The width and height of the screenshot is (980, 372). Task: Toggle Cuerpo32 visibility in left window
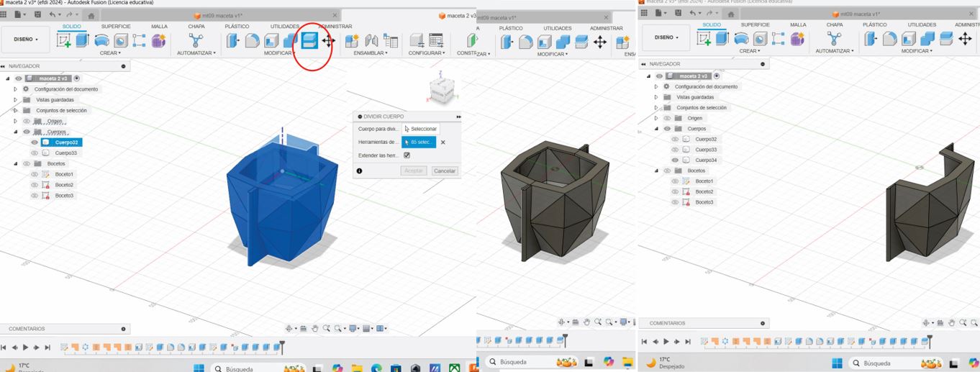coord(35,142)
